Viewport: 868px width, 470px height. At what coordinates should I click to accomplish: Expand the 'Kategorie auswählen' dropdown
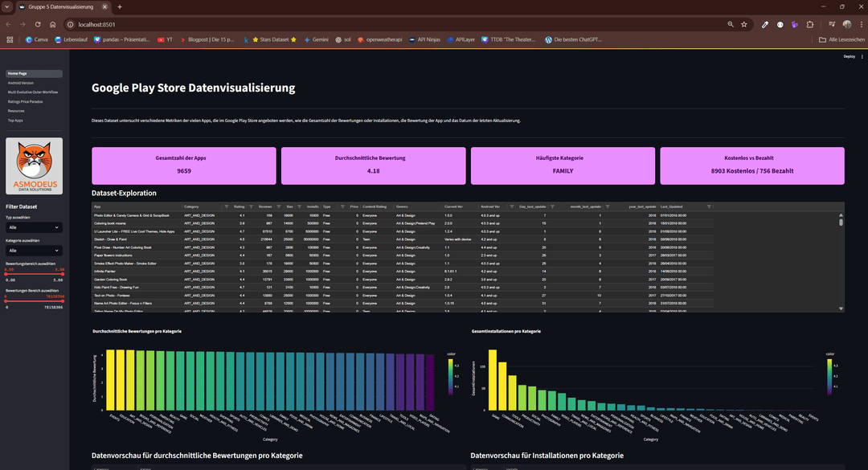point(34,251)
